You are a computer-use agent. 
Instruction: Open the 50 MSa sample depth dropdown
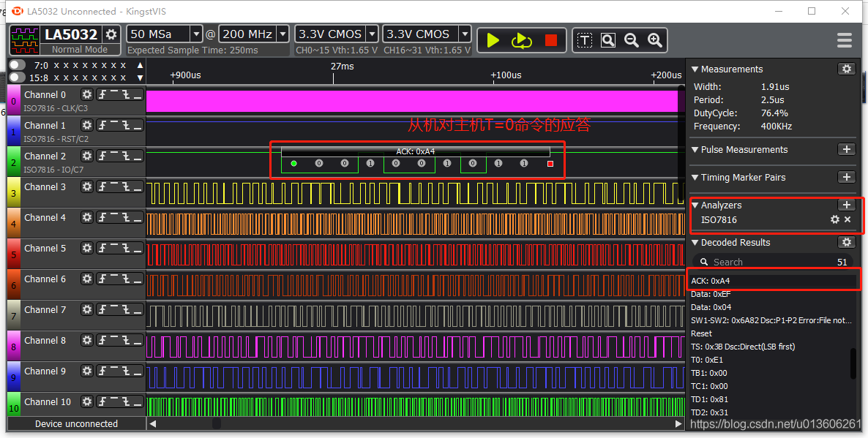(196, 34)
